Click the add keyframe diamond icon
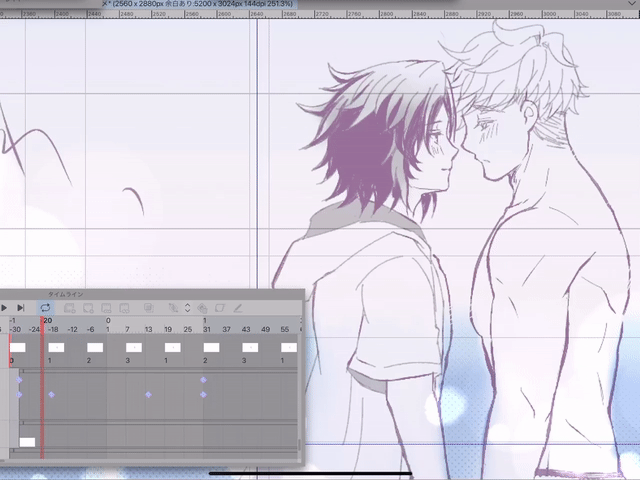640x480 pixels. [x=202, y=308]
